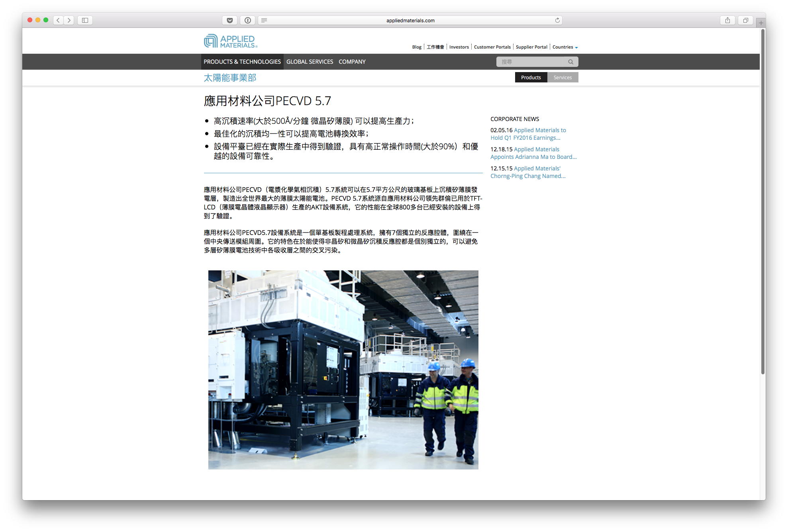Viewport: 788px width, 532px height.
Task: Click the PECVD 5.7 factory photo
Action: [343, 370]
